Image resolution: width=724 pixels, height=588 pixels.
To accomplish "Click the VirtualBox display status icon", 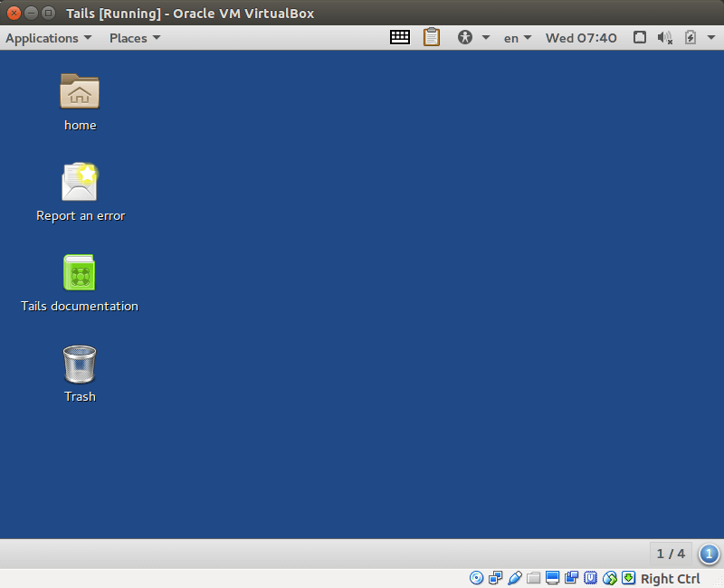I will tap(552, 578).
